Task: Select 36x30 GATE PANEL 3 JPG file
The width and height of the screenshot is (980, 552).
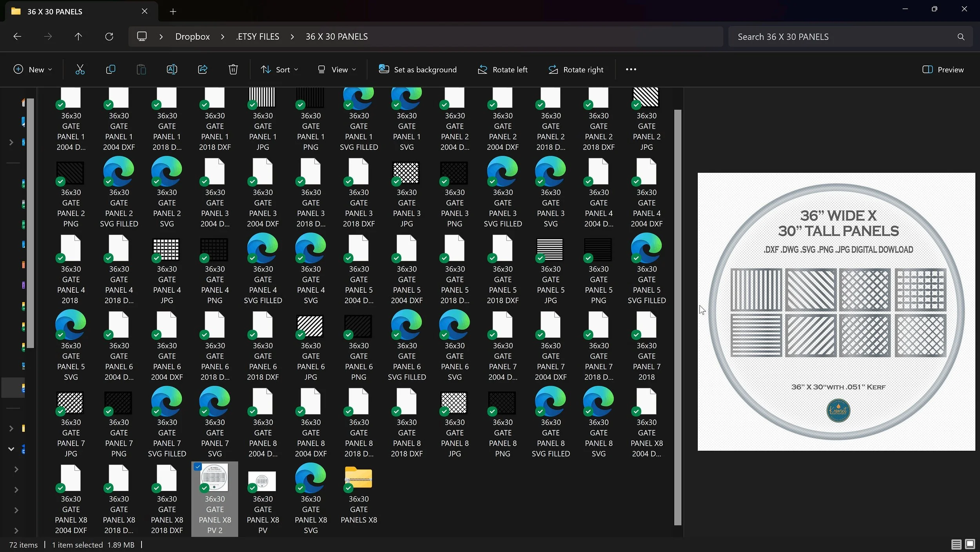Action: click(x=407, y=193)
